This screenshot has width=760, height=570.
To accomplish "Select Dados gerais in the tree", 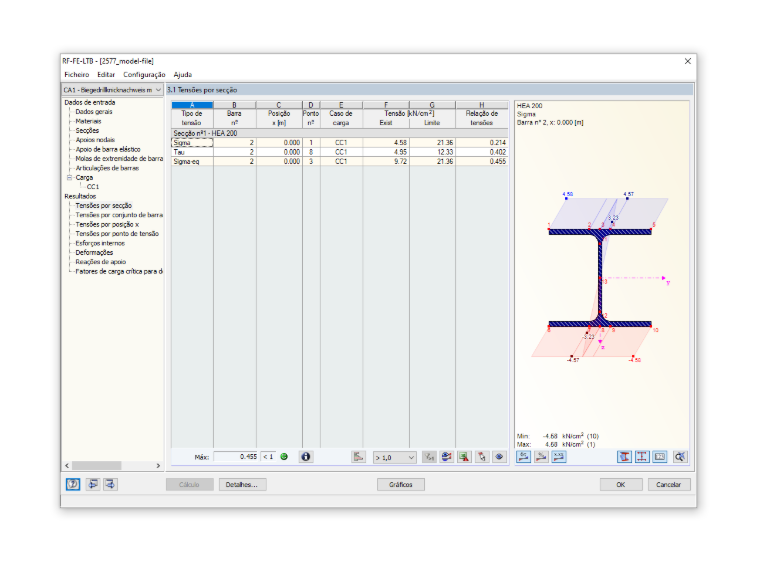I will 94,111.
